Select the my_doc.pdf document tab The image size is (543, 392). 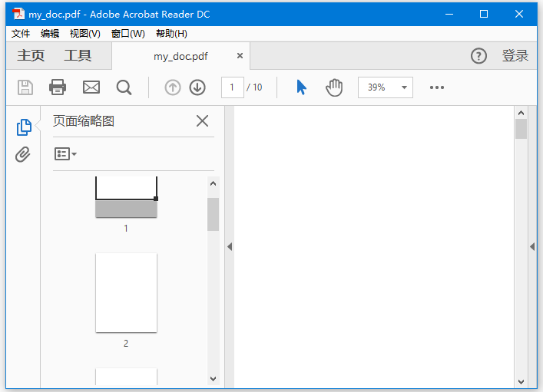pos(180,56)
